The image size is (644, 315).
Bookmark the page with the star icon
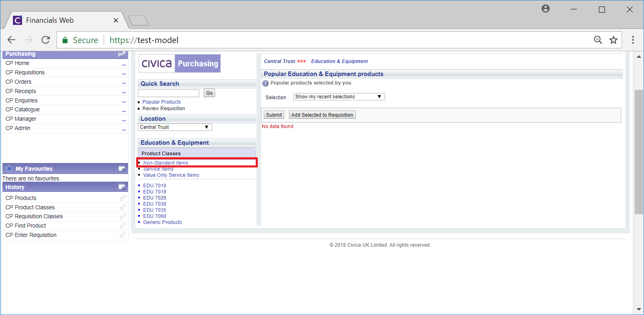coord(614,40)
